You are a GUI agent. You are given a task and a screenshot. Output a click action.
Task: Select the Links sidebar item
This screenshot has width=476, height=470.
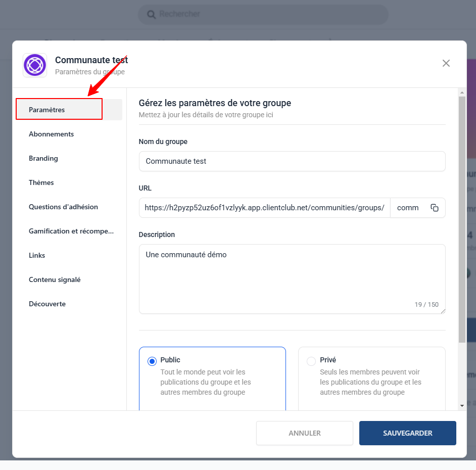coord(37,255)
